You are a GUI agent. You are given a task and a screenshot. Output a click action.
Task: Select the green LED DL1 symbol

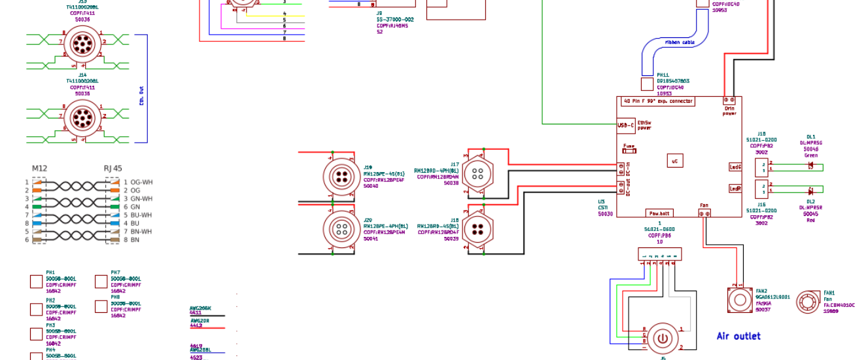click(811, 167)
